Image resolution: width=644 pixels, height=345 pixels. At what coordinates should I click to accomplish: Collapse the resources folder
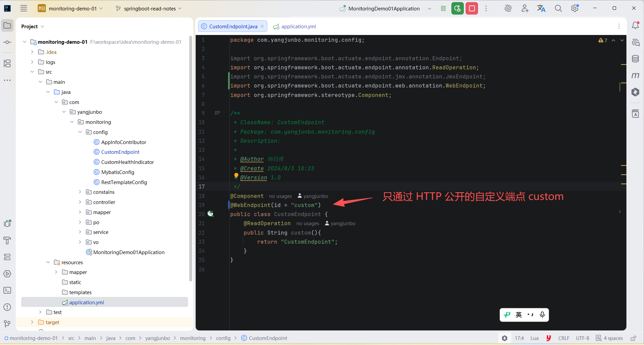(x=48, y=262)
